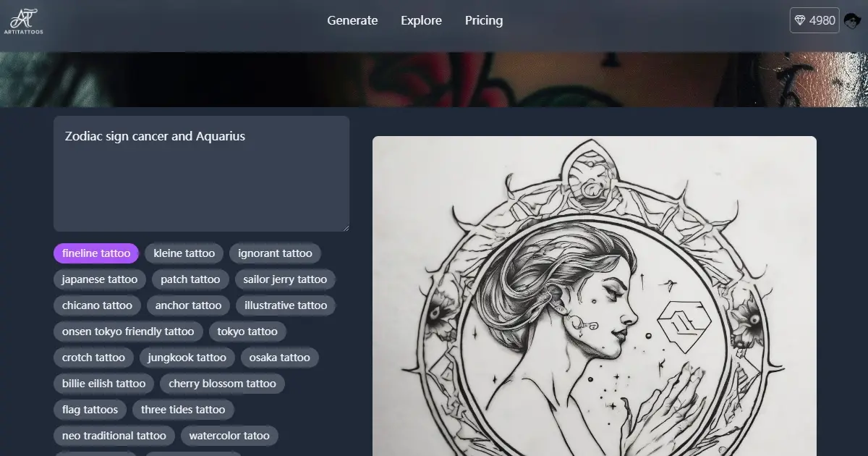Open the user avatar profile menu
Viewport: 868px width, 456px height.
853,20
